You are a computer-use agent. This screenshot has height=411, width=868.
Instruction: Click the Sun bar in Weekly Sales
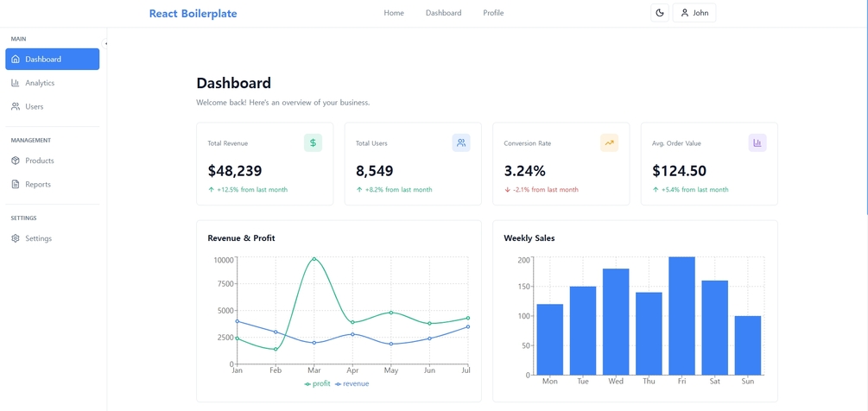click(x=748, y=345)
